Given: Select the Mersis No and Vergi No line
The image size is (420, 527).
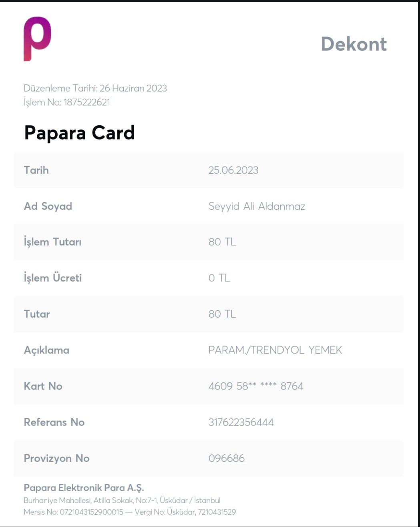Looking at the screenshot, I should (130, 512).
